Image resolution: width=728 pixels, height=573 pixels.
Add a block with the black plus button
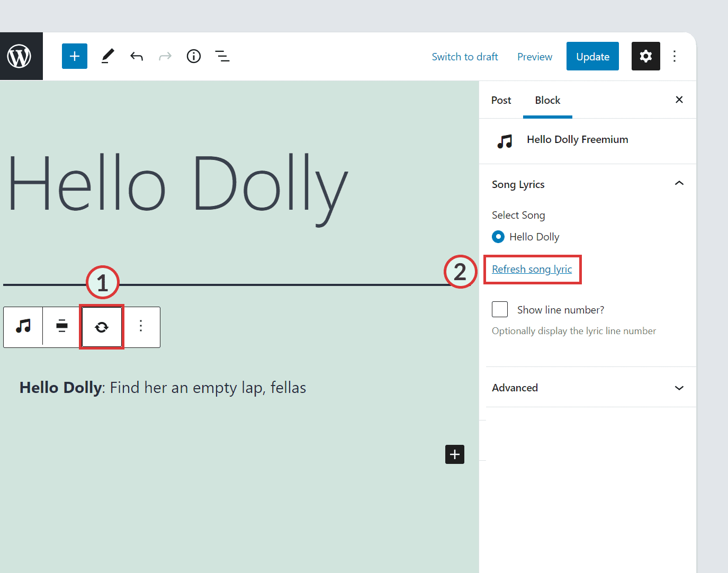[455, 454]
